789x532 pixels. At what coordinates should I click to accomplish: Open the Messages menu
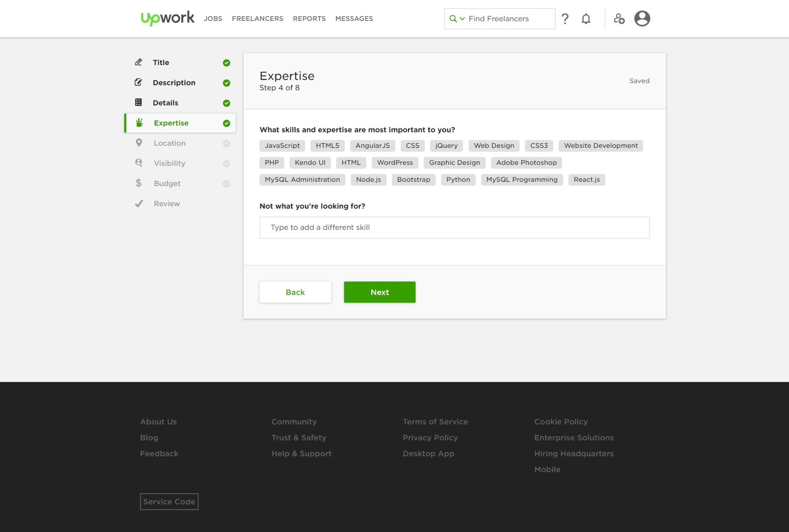pos(354,19)
